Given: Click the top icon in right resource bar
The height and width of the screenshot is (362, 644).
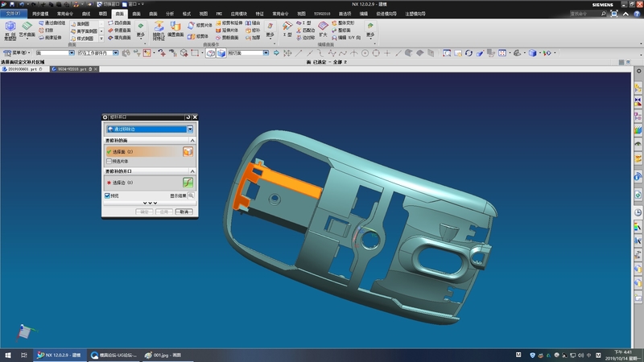Looking at the screenshot, I should tap(638, 71).
